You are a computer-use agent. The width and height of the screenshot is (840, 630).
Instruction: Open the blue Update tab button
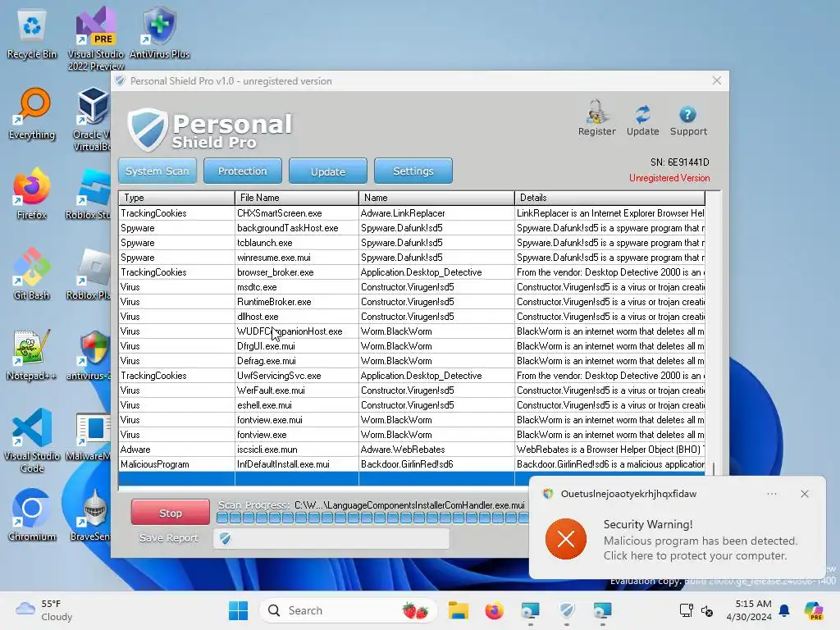click(328, 171)
